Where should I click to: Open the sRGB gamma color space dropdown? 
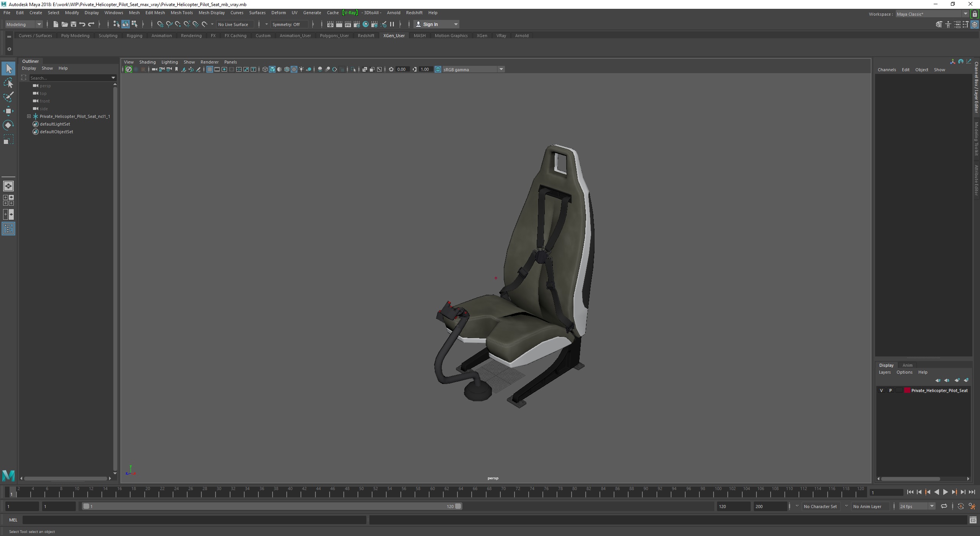[x=474, y=69]
